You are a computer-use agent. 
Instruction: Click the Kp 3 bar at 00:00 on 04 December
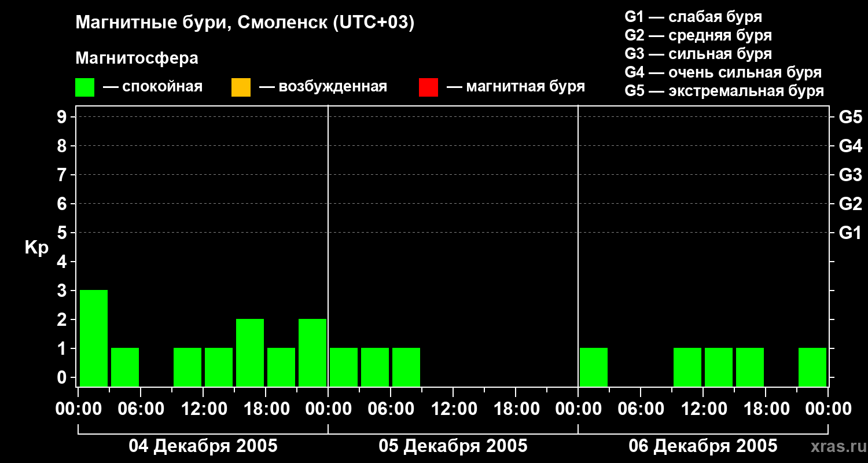coord(94,338)
